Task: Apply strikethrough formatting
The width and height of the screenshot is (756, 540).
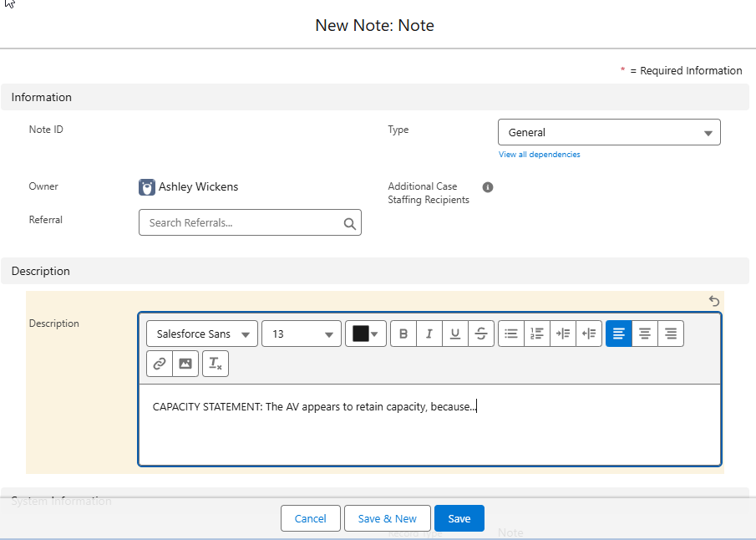Action: click(480, 334)
